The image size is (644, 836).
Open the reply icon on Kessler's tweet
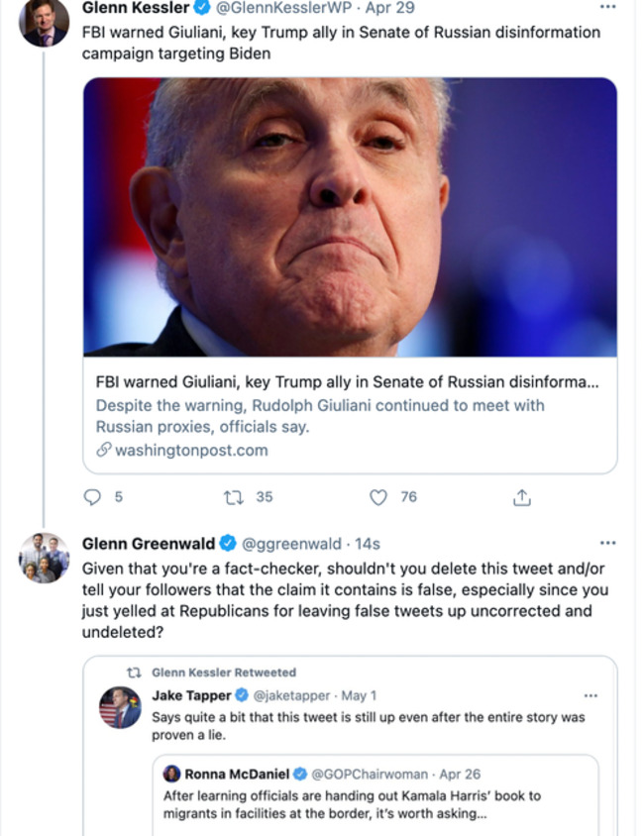pyautogui.click(x=91, y=497)
